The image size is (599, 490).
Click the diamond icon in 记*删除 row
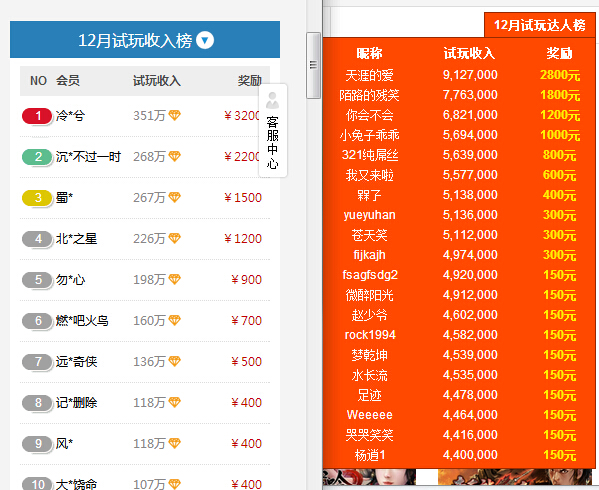point(175,402)
